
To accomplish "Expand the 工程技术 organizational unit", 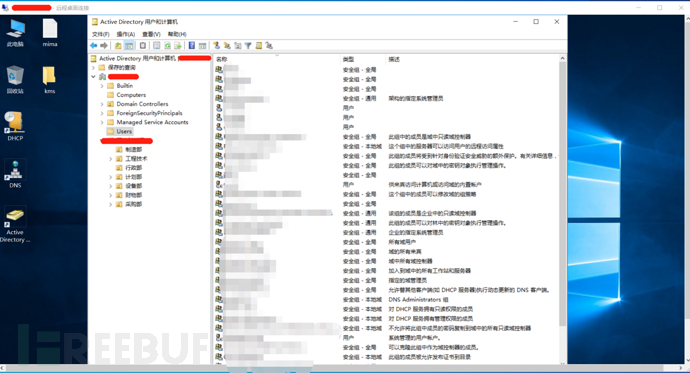I will pyautogui.click(x=110, y=159).
